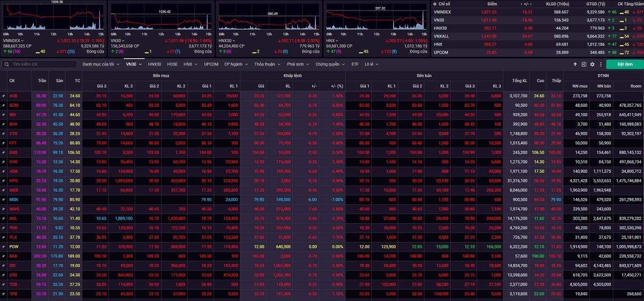Pin the BID row

click(3, 114)
